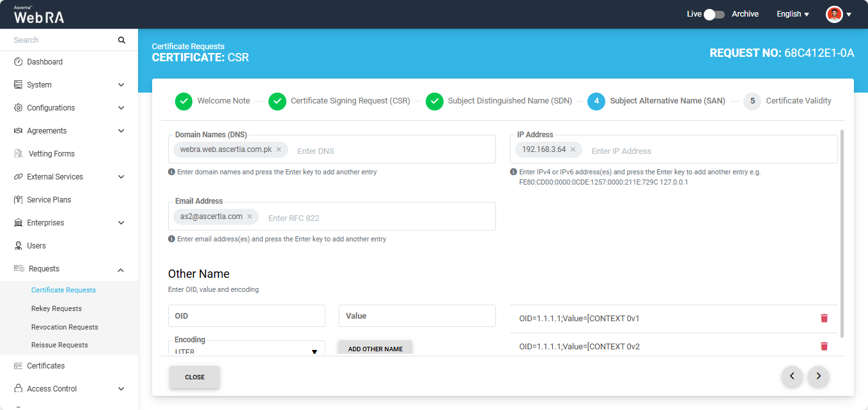
Task: Click the CLOSE button
Action: (194, 377)
